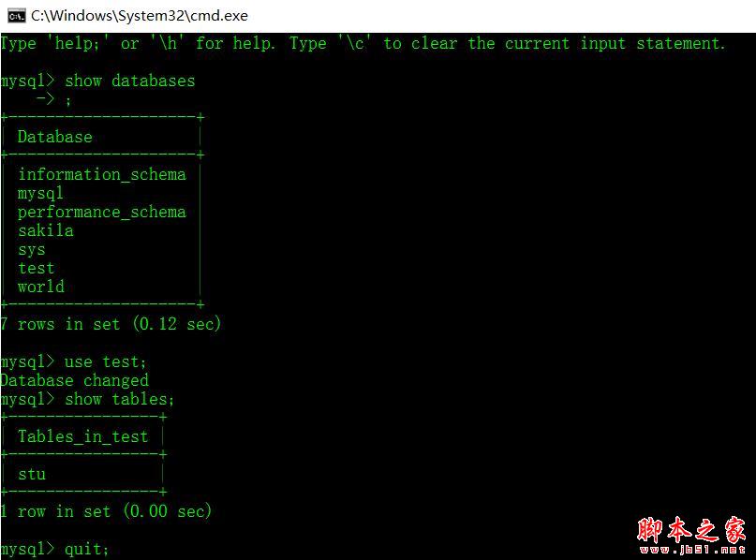
Task: Click the 'quit;' command at the prompt
Action: pos(87,549)
